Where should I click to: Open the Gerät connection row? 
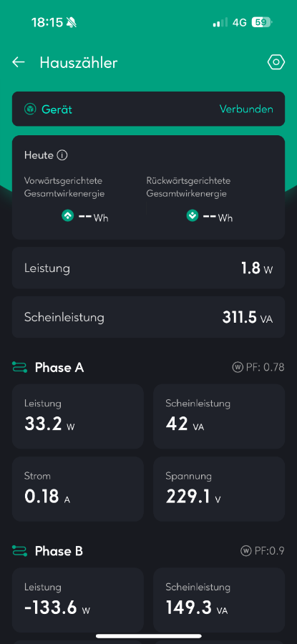coord(148,109)
